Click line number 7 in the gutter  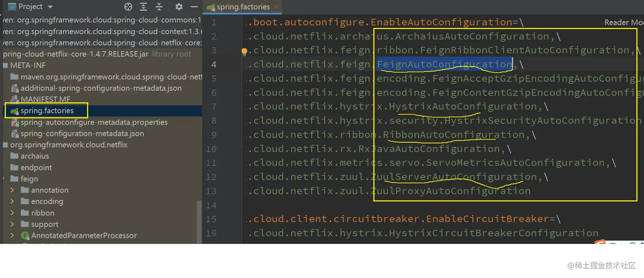pos(213,106)
